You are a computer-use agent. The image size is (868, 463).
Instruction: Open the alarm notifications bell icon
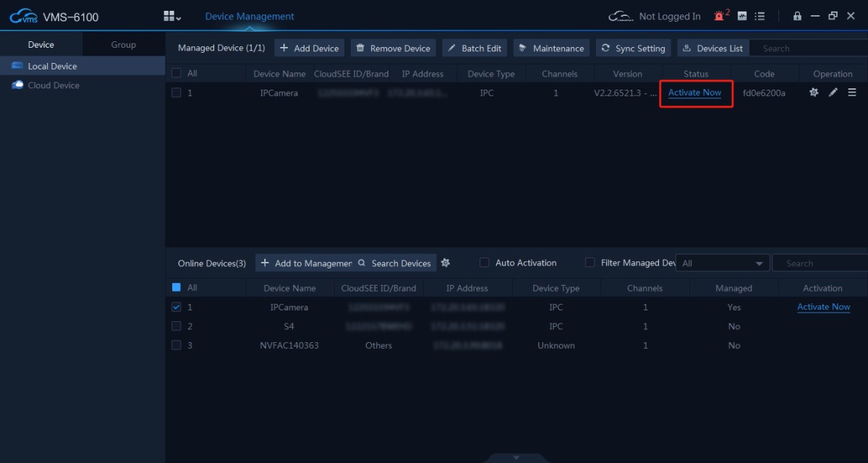pos(719,16)
